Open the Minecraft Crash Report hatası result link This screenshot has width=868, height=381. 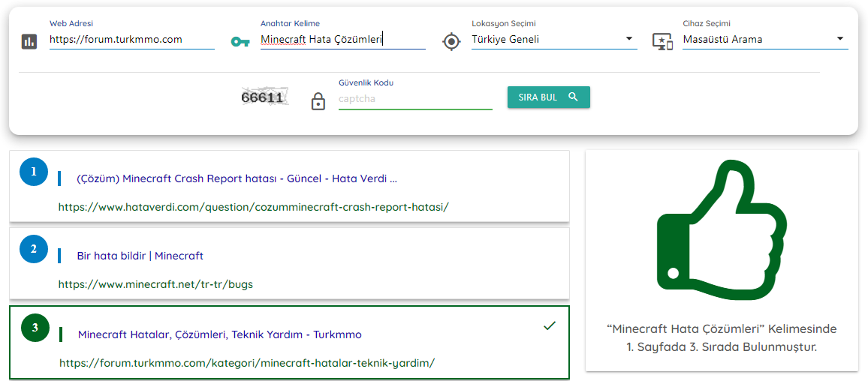coord(237,178)
